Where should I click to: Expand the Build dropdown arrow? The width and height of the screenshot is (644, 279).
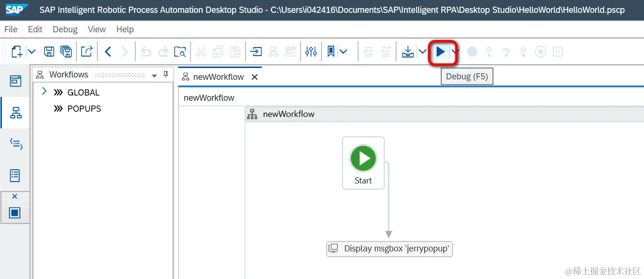point(422,51)
